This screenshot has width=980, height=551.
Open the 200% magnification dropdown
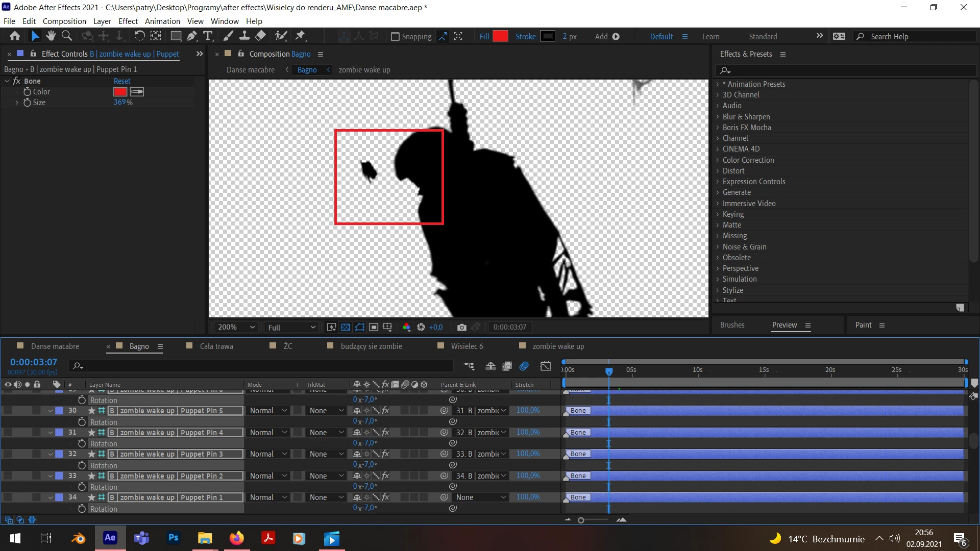[236, 328]
